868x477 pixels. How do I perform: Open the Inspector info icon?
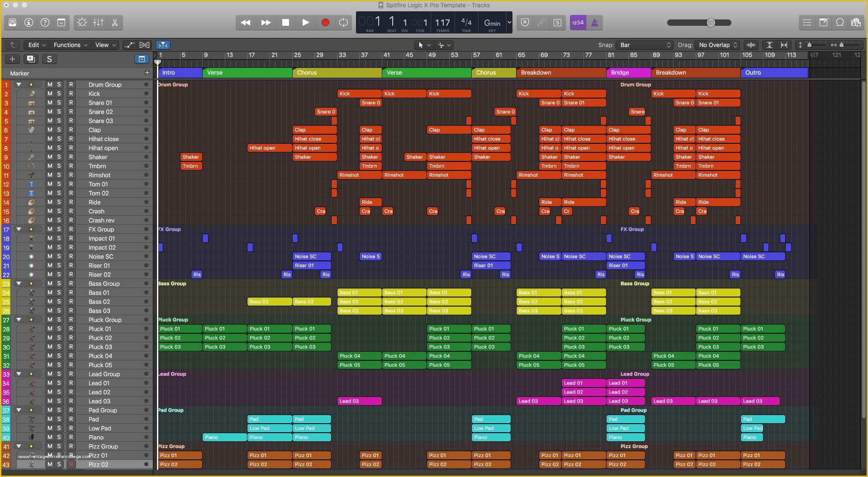point(29,23)
